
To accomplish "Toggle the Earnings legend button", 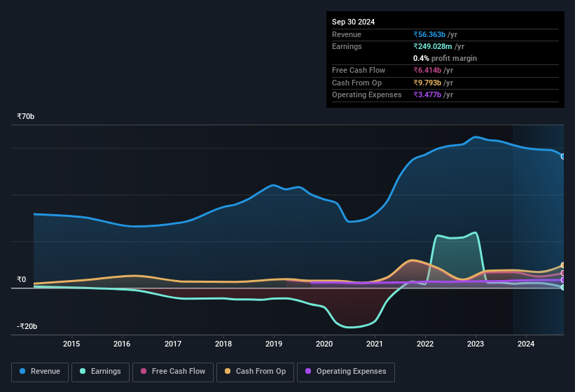I will click(x=100, y=372).
